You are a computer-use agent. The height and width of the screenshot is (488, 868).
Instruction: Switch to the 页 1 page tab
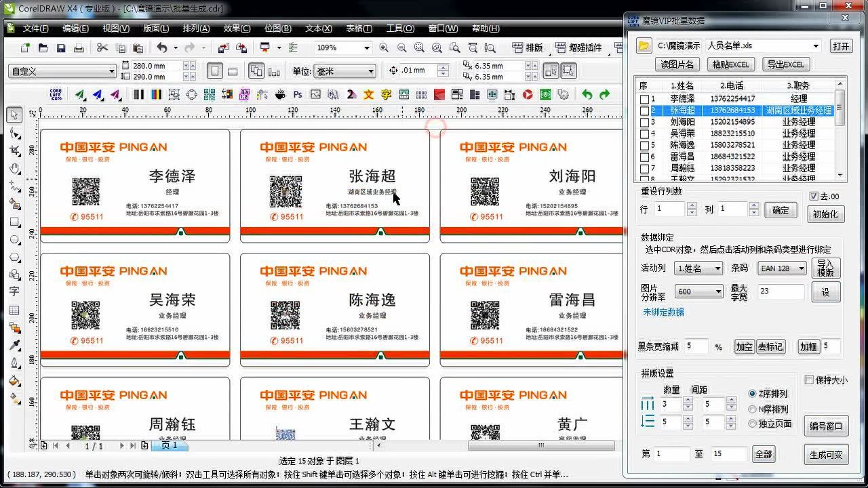pyautogui.click(x=170, y=445)
